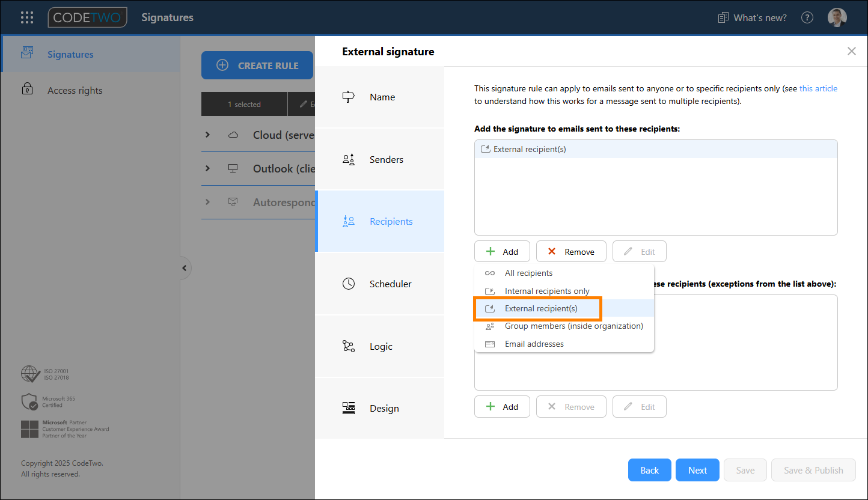Viewport: 868px width, 500px height.
Task: Expand the Autoresponder group
Action: tap(207, 202)
